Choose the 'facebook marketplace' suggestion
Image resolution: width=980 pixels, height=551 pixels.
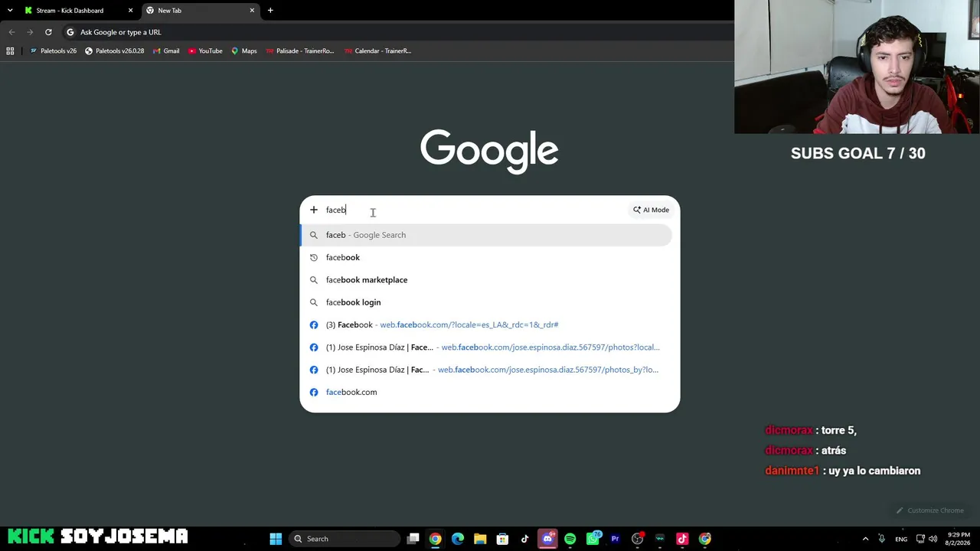487,280
